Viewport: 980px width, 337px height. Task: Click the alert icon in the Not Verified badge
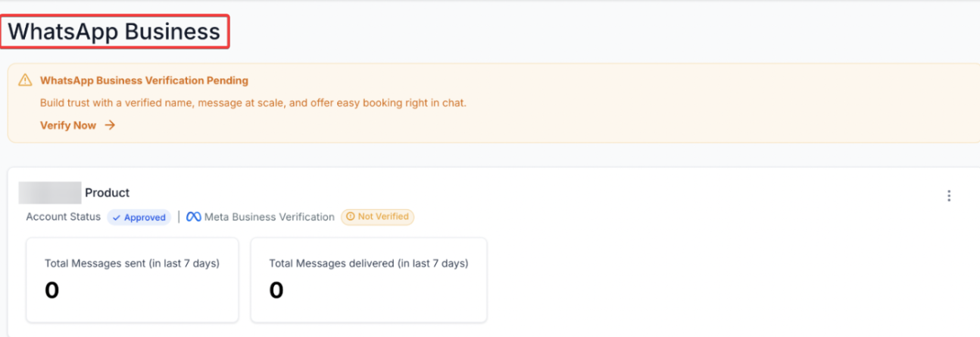(x=350, y=217)
